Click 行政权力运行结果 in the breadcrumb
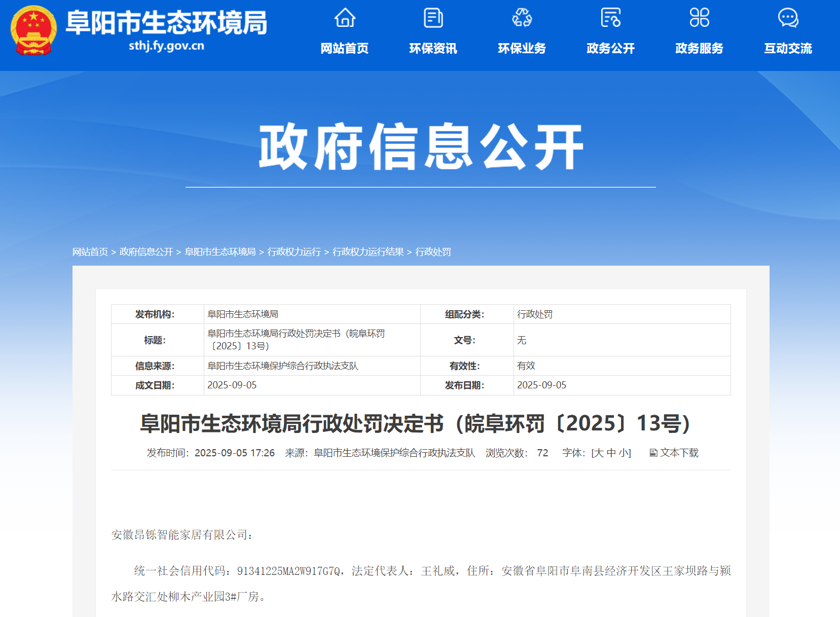Screen dimensions: 840x617 click(x=368, y=252)
